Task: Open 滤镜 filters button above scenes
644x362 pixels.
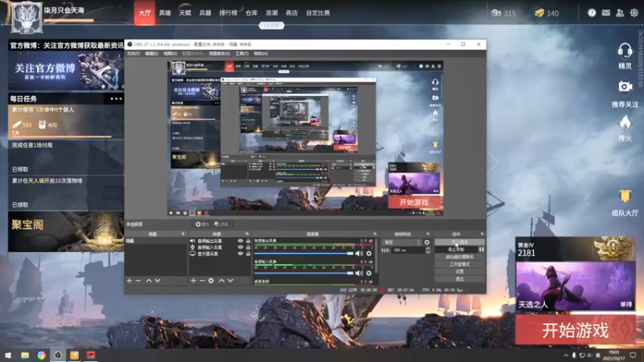Action: coord(221,224)
